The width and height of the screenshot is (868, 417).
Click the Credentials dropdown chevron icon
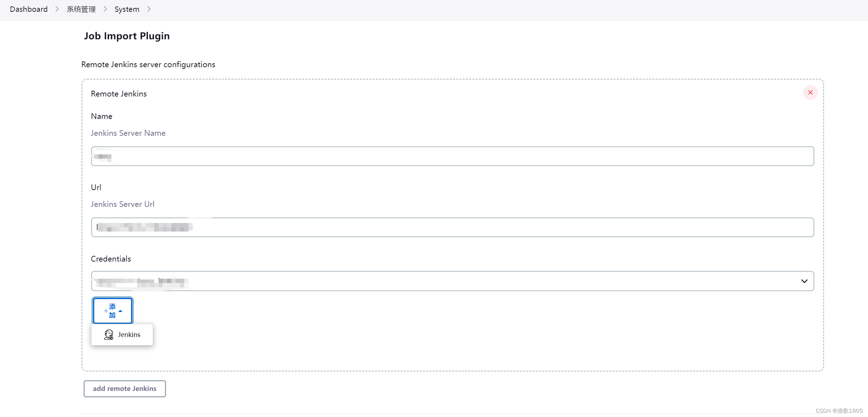click(804, 281)
